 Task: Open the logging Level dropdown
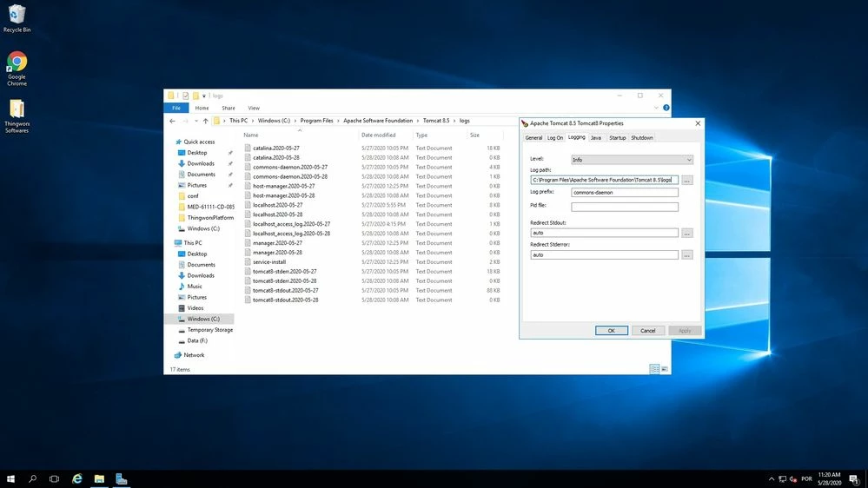[x=632, y=160]
